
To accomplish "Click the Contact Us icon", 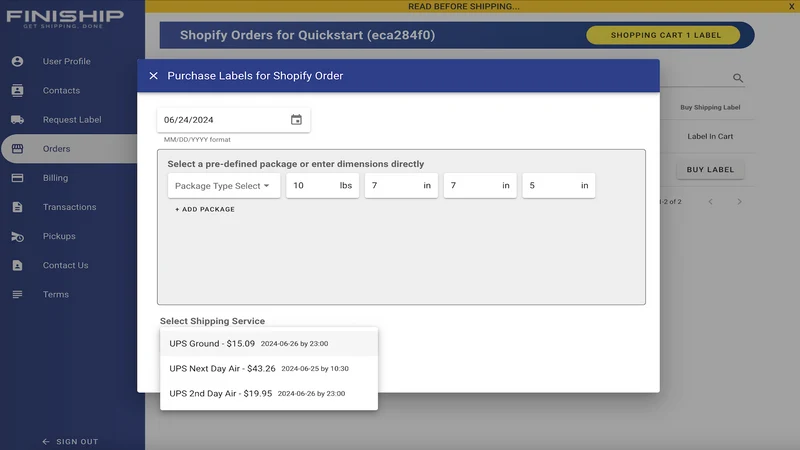I will [17, 265].
